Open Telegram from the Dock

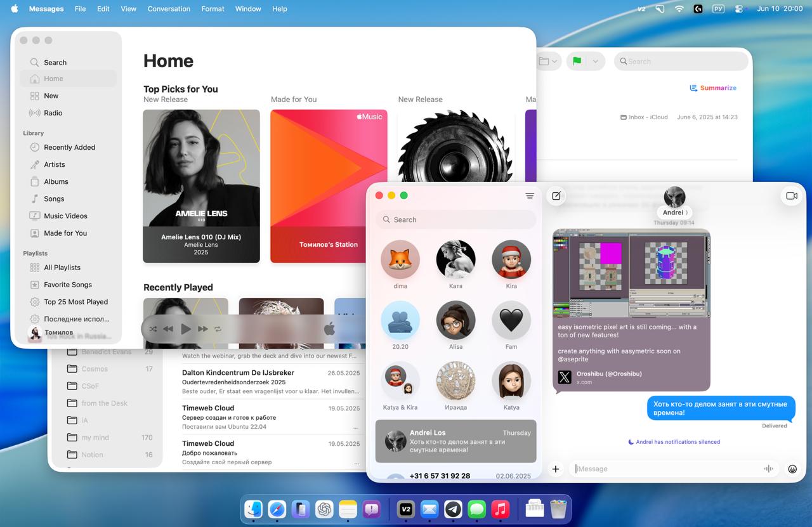pos(453,509)
